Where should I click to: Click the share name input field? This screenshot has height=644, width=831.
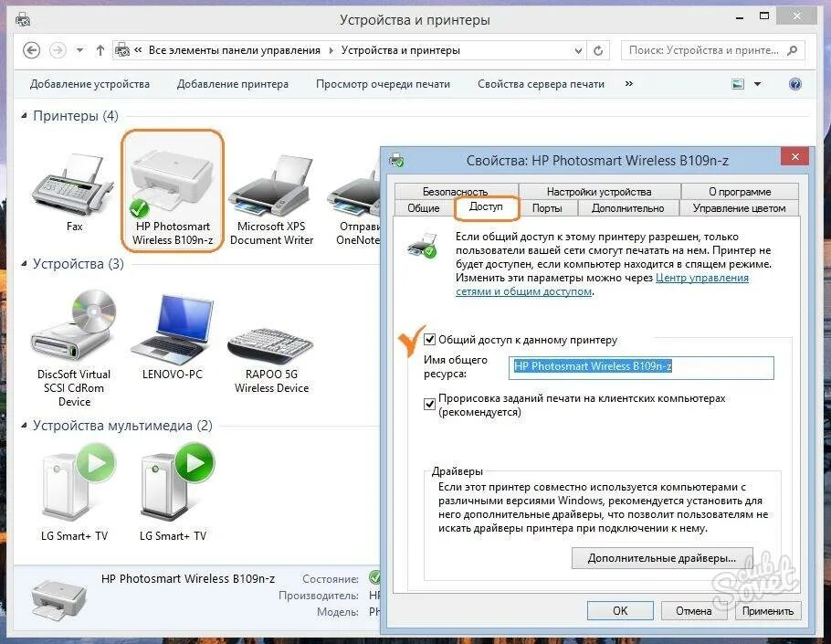[639, 367]
